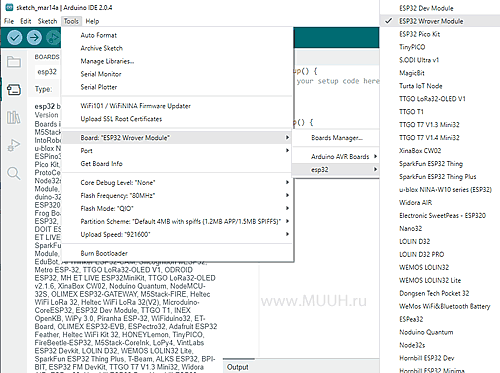This screenshot has height=373, width=500.
Task: Select Burn Bootloader
Action: click(x=177, y=253)
